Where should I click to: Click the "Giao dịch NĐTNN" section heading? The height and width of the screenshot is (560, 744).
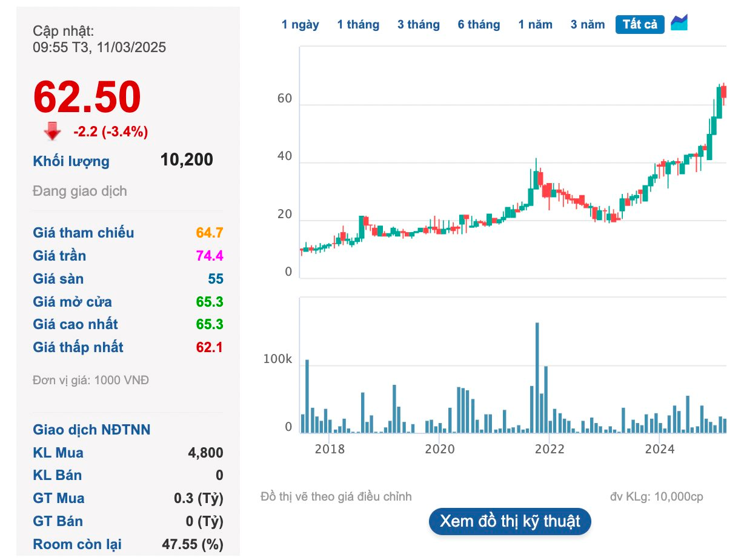(x=91, y=430)
